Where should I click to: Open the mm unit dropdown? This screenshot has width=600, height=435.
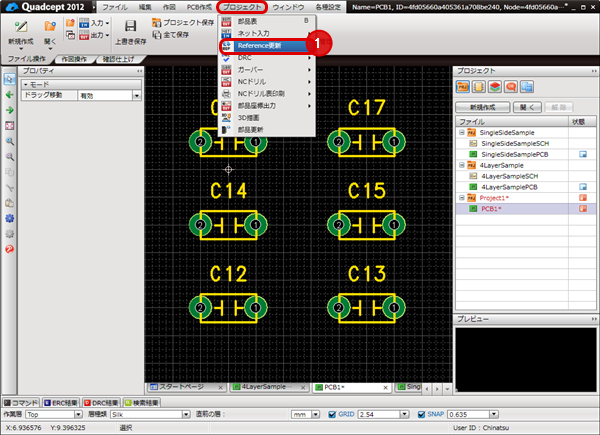(315, 414)
